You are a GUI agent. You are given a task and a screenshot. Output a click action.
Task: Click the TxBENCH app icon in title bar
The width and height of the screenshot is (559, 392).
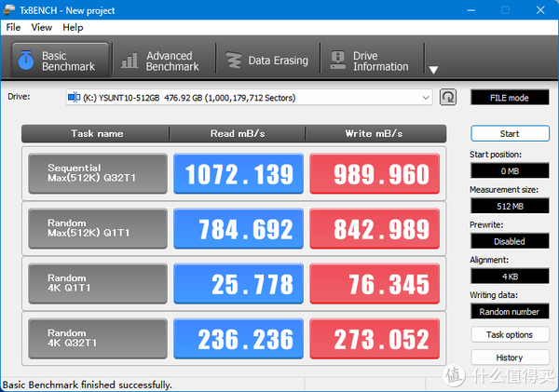[x=10, y=8]
